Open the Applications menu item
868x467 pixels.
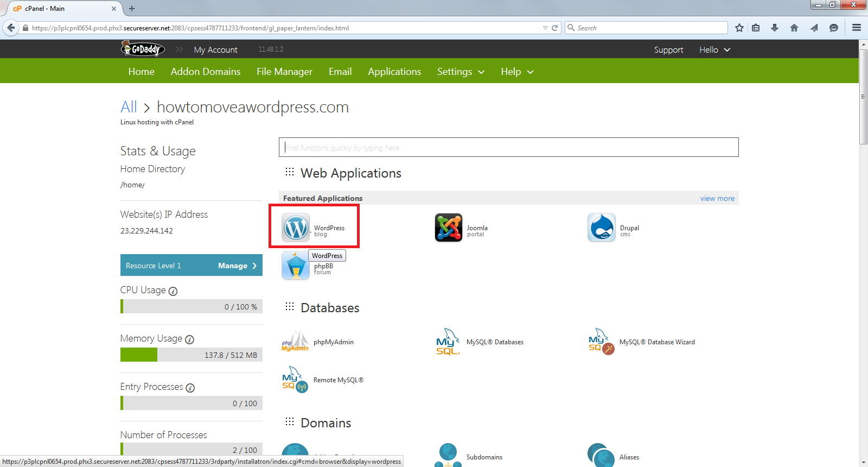pyautogui.click(x=394, y=72)
